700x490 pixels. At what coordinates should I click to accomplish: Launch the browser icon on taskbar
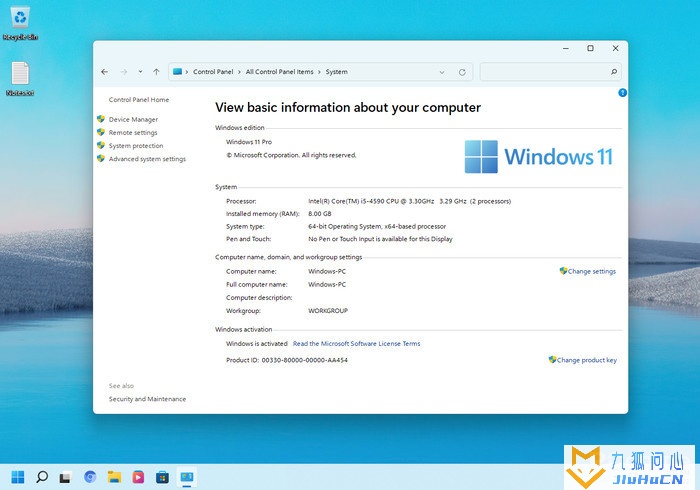coord(90,477)
